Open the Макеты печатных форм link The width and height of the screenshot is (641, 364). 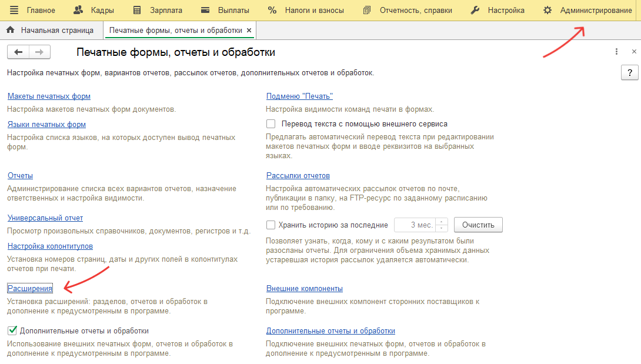tap(49, 96)
